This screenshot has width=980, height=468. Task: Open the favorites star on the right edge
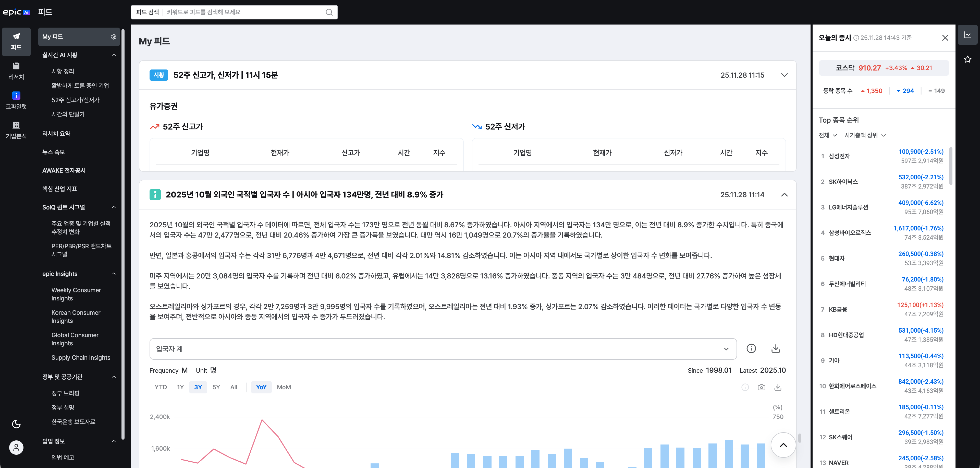(x=968, y=59)
